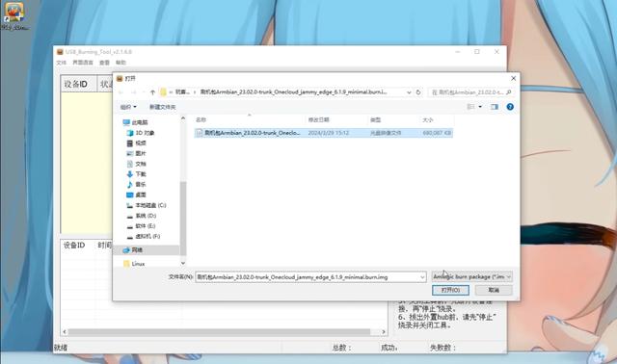Click the USB Burning Tool horizontal scrollbar thumb
Image resolution: width=617 pixels, height=364 pixels.
coord(219,332)
